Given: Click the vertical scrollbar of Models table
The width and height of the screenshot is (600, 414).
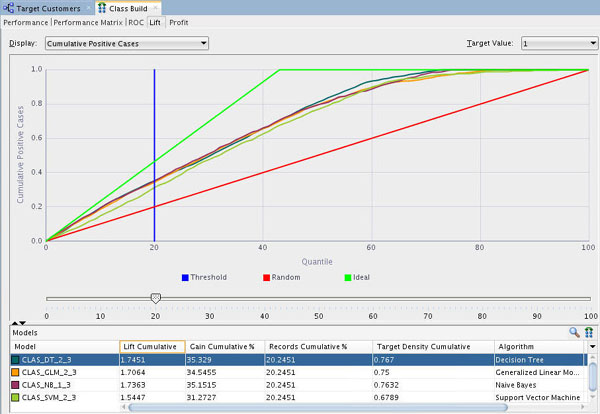Looking at the screenshot, I should click(x=592, y=377).
